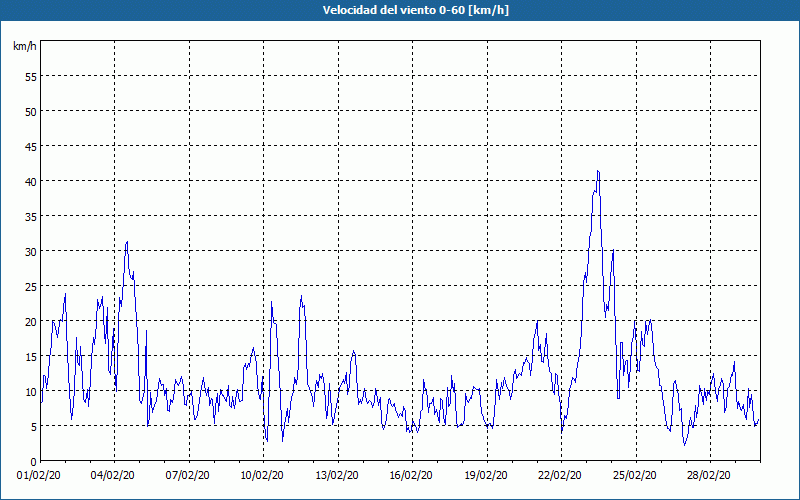Click the date label 07/02/20

pos(187,476)
